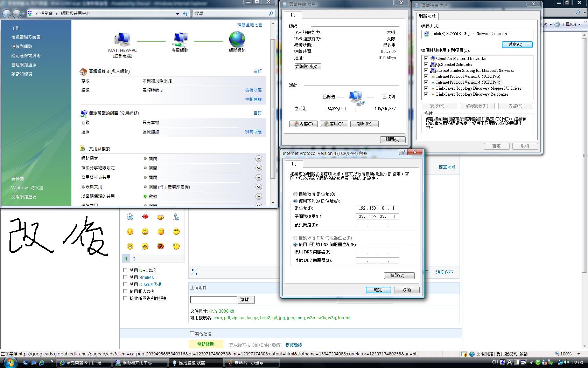Viewport: 588px width, 368px height.
Task: Uncheck Internet Protocol Version 6 (TCP/IPv6)
Action: pyautogui.click(x=426, y=76)
